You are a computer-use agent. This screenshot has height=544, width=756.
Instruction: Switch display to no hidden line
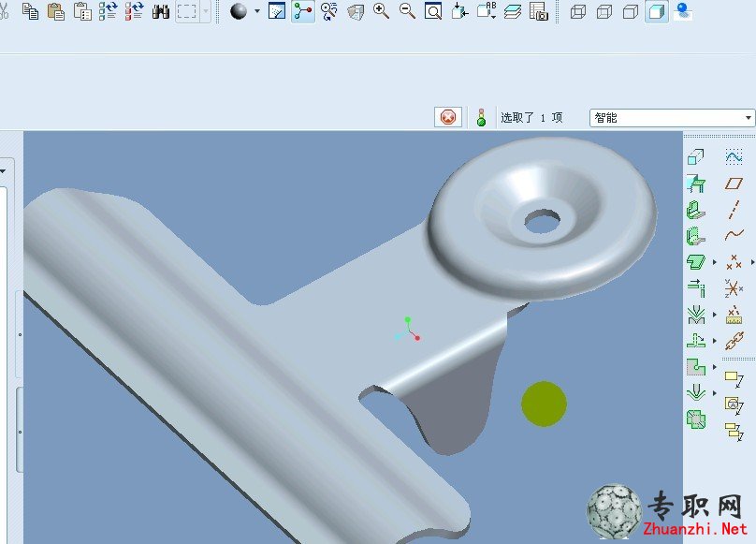click(631, 11)
